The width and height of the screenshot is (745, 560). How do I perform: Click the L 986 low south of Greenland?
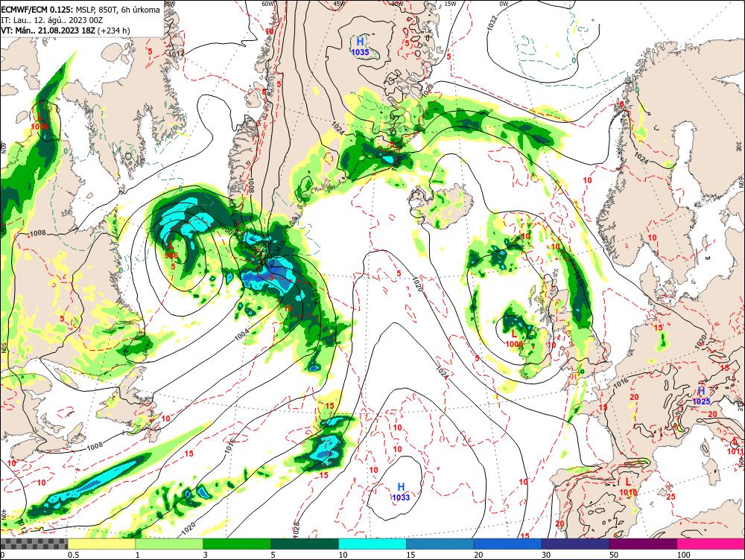(171, 251)
